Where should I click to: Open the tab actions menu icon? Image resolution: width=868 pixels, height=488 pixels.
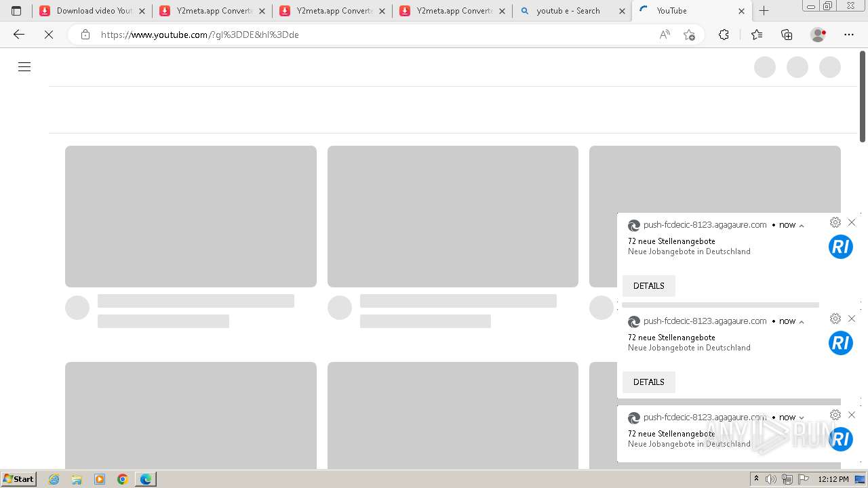16,11
